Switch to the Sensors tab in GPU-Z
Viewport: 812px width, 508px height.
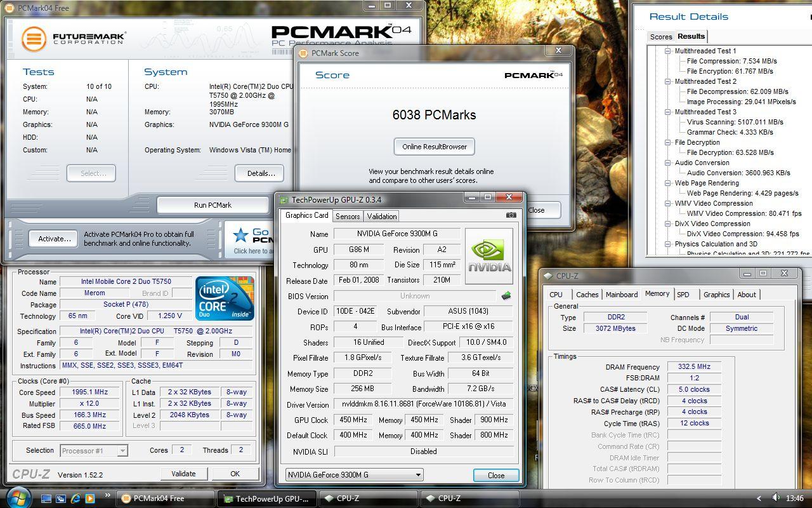tap(348, 217)
